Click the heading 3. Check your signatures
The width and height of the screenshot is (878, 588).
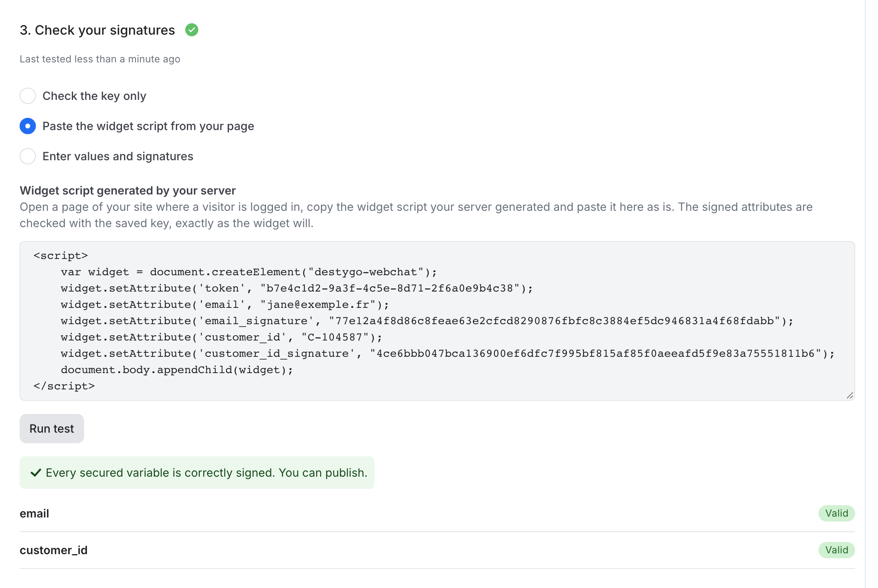(98, 30)
